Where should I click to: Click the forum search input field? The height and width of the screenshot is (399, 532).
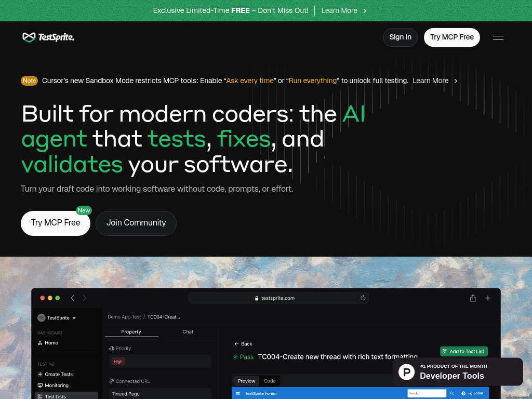click(x=427, y=393)
